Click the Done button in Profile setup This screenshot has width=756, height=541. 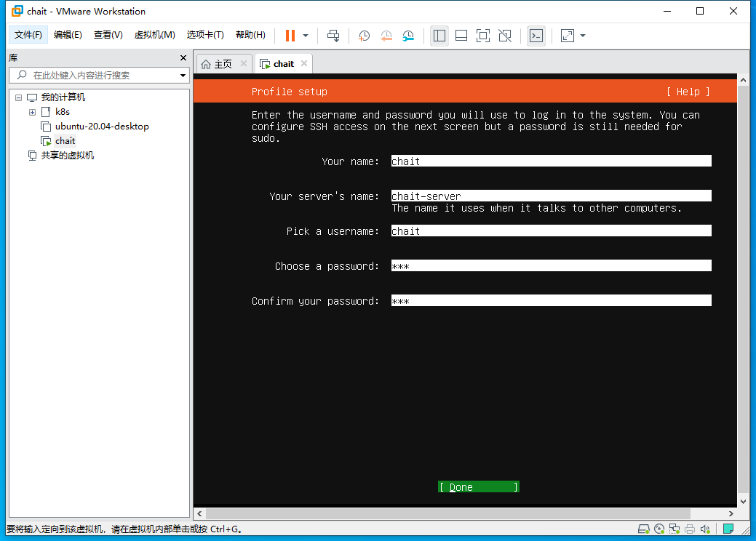click(478, 486)
